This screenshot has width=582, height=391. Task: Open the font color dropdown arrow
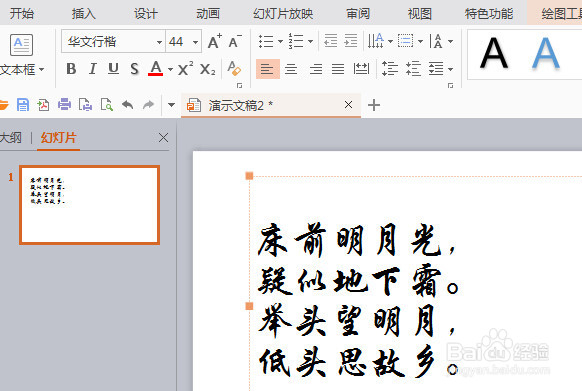(x=170, y=69)
